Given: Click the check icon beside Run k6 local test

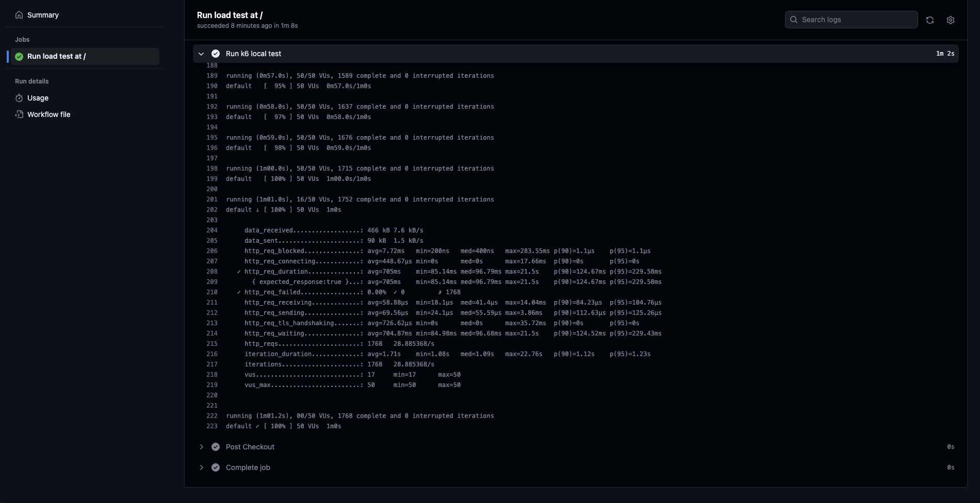Looking at the screenshot, I should (x=216, y=54).
